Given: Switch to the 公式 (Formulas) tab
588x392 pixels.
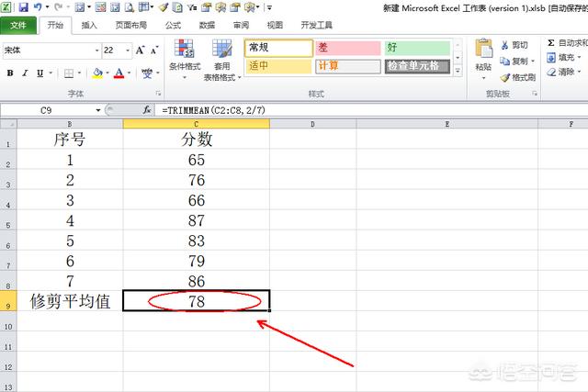Looking at the screenshot, I should [x=173, y=25].
